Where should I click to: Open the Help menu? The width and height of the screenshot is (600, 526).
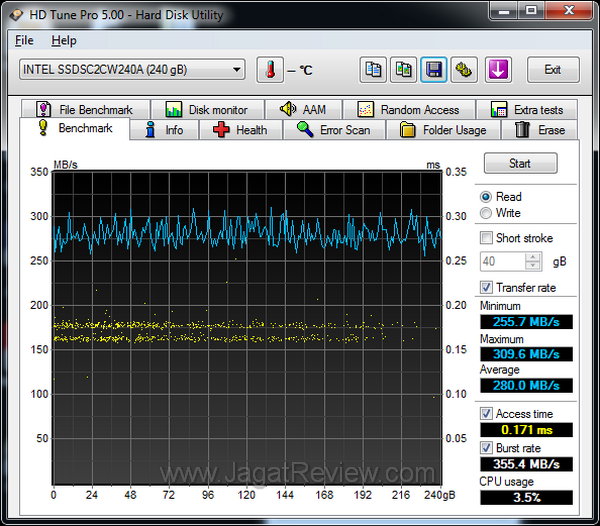coord(64,41)
